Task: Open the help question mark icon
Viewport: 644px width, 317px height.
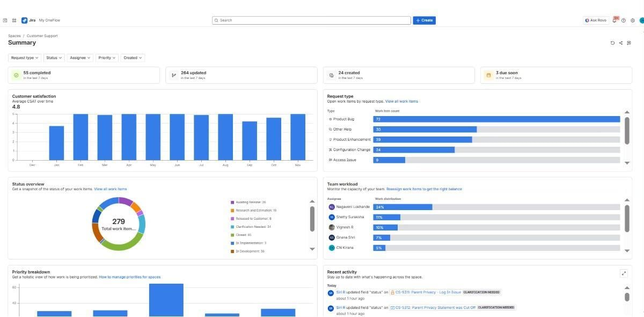Action: 624,20
